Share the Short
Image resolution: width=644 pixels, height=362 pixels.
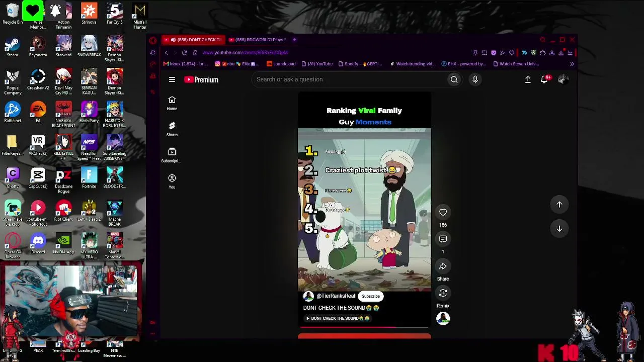(x=443, y=266)
